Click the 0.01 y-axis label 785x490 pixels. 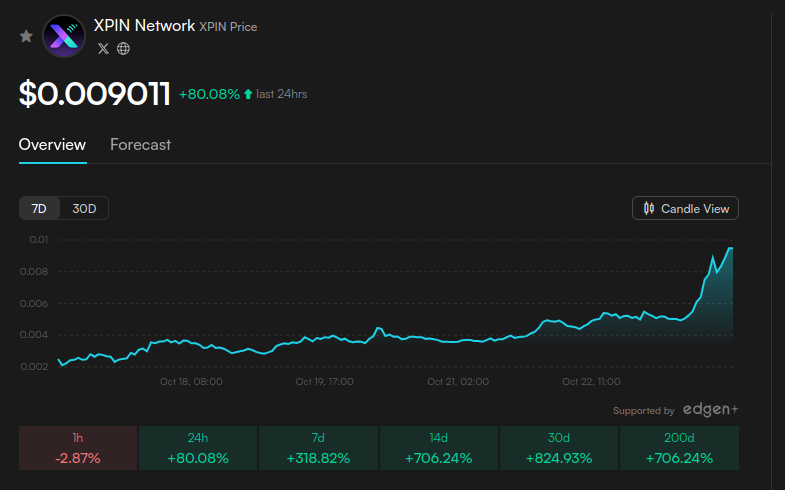click(x=39, y=240)
